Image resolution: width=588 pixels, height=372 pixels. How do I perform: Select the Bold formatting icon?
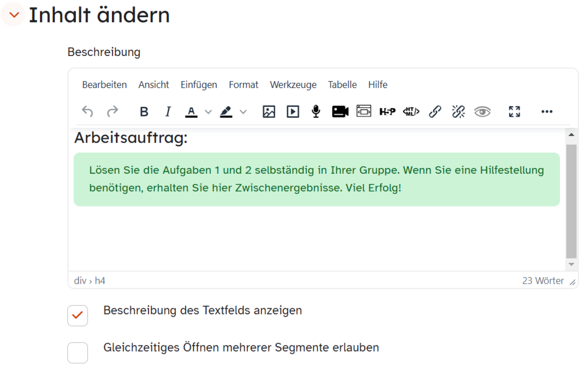pos(144,111)
